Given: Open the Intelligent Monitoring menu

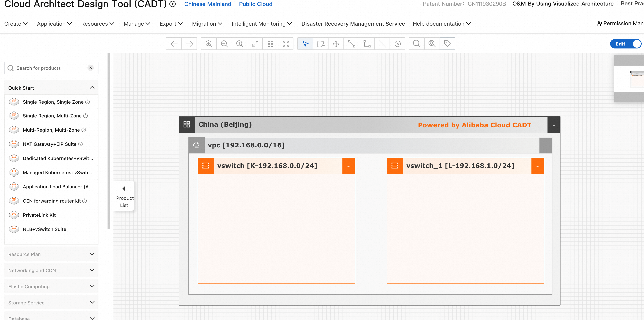Looking at the screenshot, I should pos(262,23).
